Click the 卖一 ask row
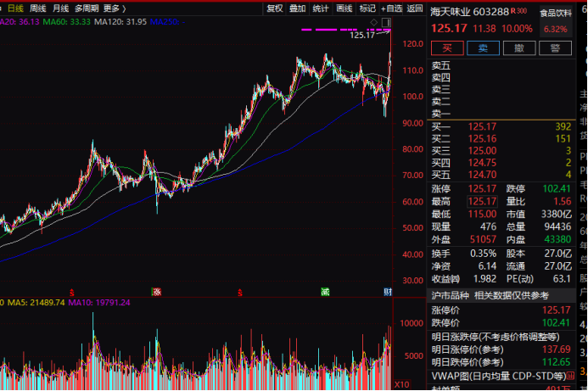This screenshot has height=391, width=588. point(501,113)
